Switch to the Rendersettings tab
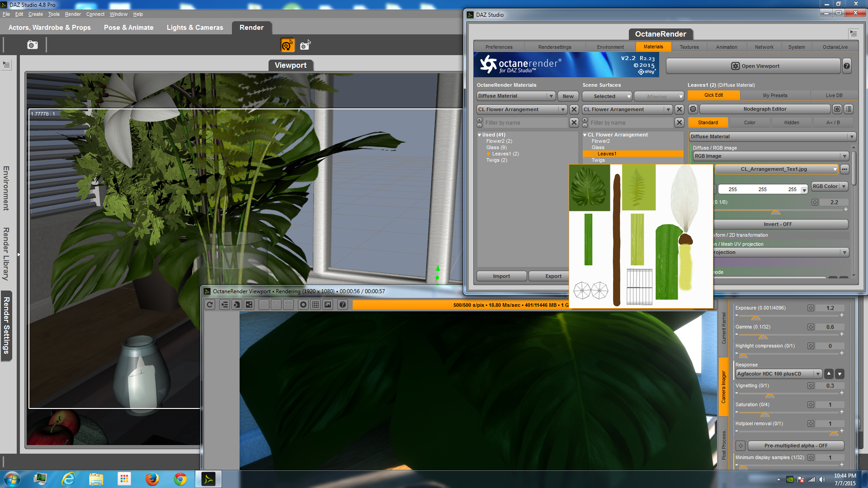The width and height of the screenshot is (868, 488). (x=555, y=47)
